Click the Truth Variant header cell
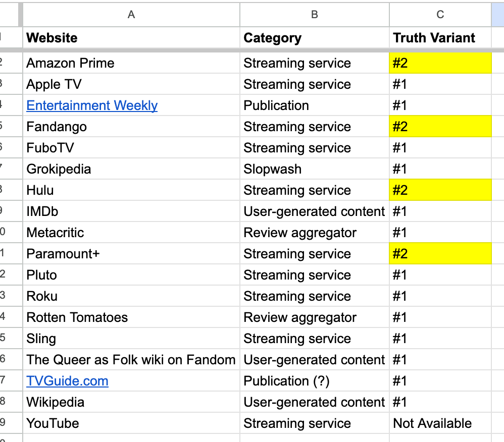Image resolution: width=504 pixels, height=442 pixels. tap(440, 38)
